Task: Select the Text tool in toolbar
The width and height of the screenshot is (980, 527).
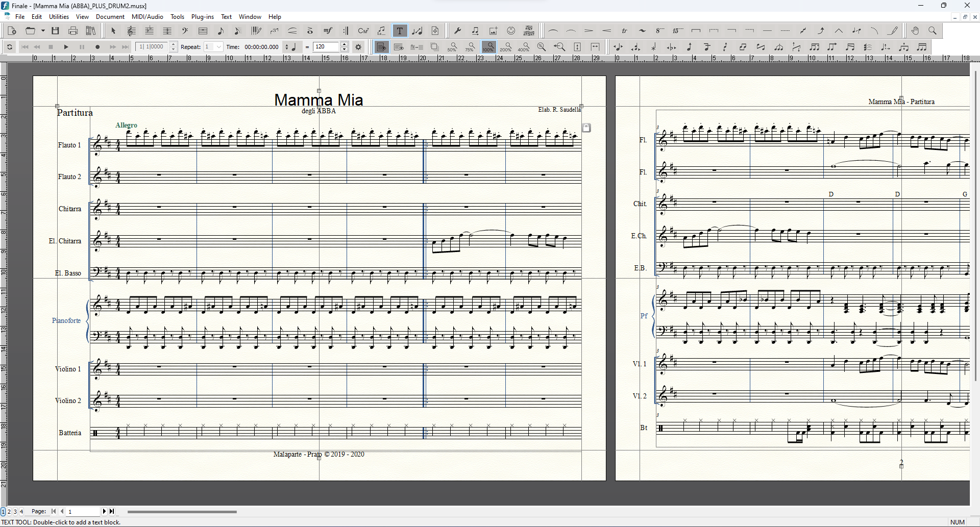Action: [x=400, y=31]
